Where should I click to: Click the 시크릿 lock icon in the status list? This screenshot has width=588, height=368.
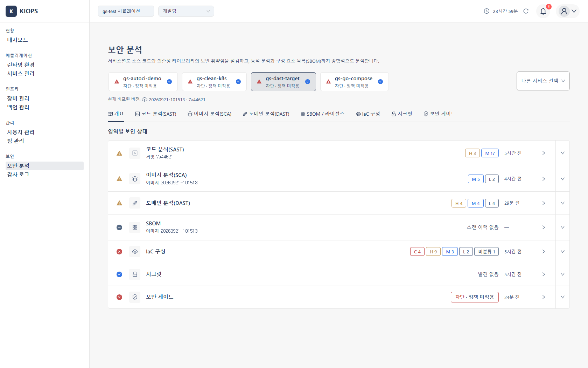coord(135,274)
